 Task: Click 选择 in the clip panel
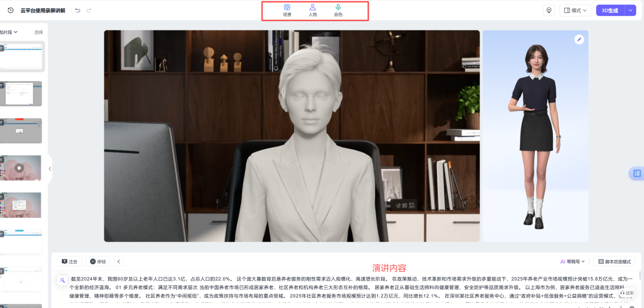coord(38,32)
